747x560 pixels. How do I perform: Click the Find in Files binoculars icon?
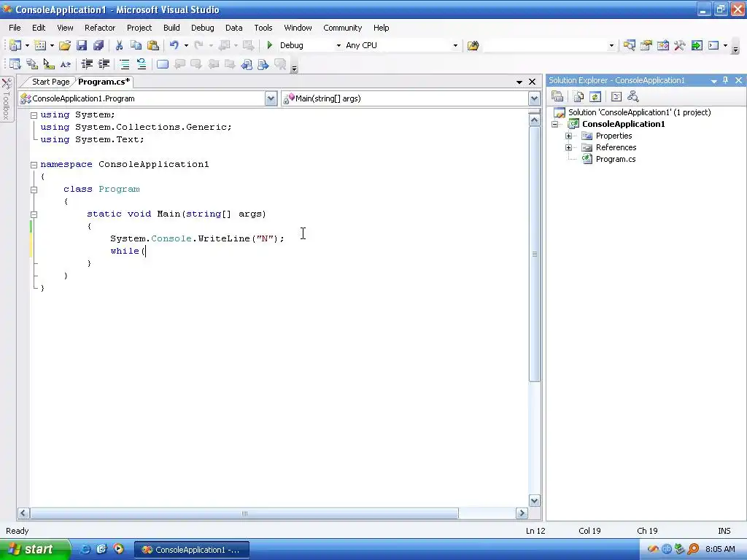click(473, 45)
